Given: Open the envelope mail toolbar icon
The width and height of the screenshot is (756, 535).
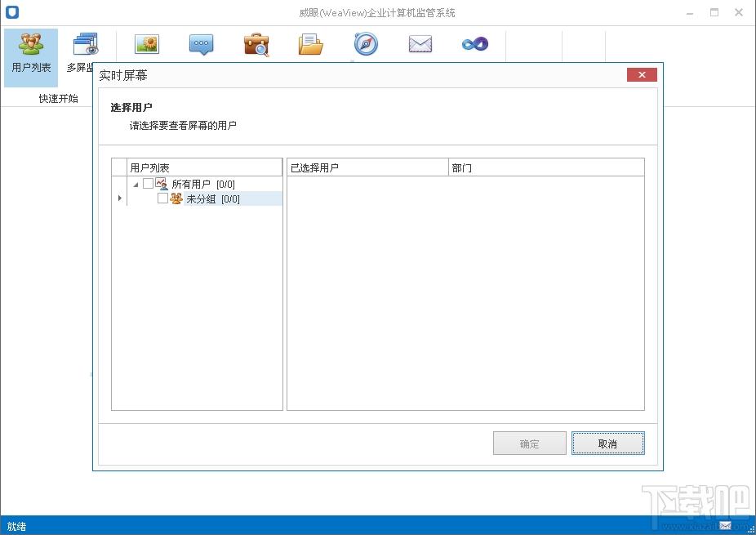Looking at the screenshot, I should click(420, 44).
